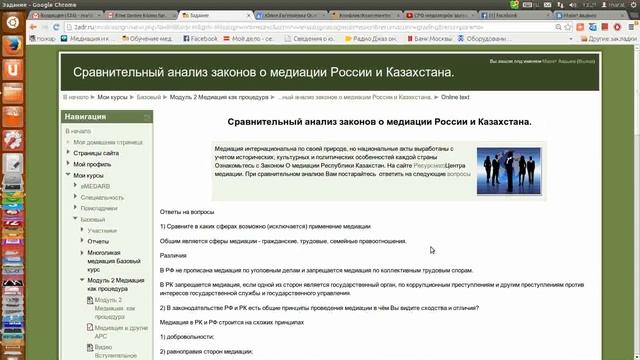
Task: Click the blue translate extension icon
Action: point(593,27)
